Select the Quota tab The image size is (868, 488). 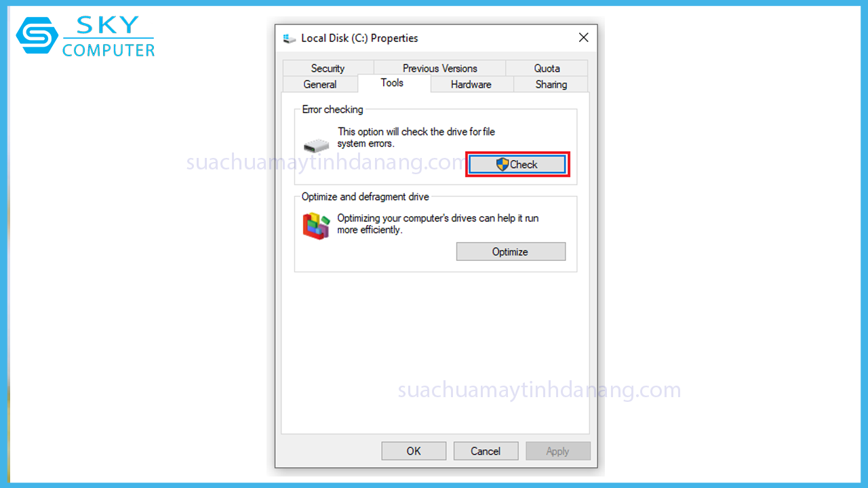tap(547, 68)
